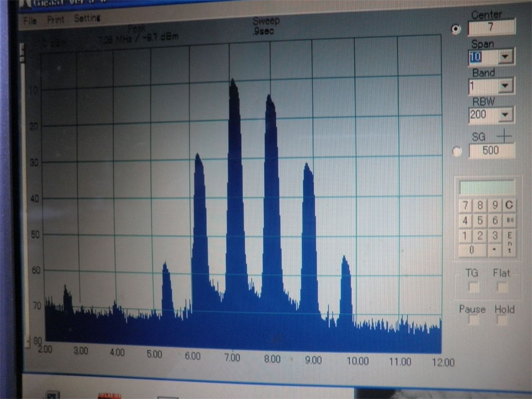
Task: Open the Print menu
Action: point(56,20)
